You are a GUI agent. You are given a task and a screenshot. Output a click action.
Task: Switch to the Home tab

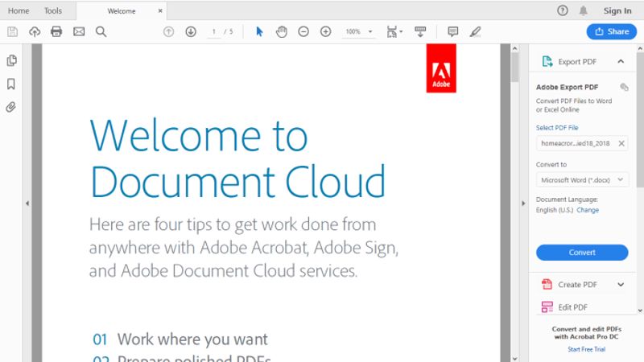coord(19,11)
